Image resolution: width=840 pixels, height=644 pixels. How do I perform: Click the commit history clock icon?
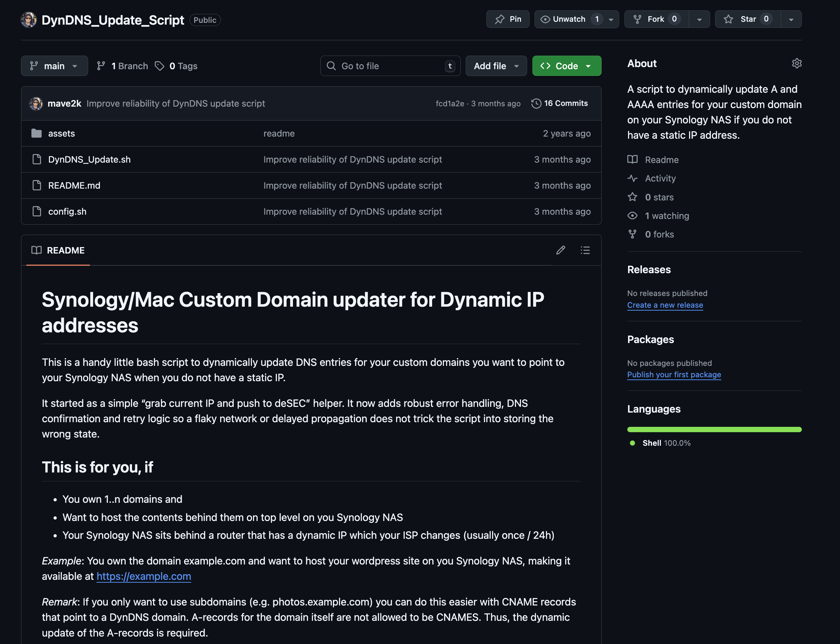click(536, 103)
